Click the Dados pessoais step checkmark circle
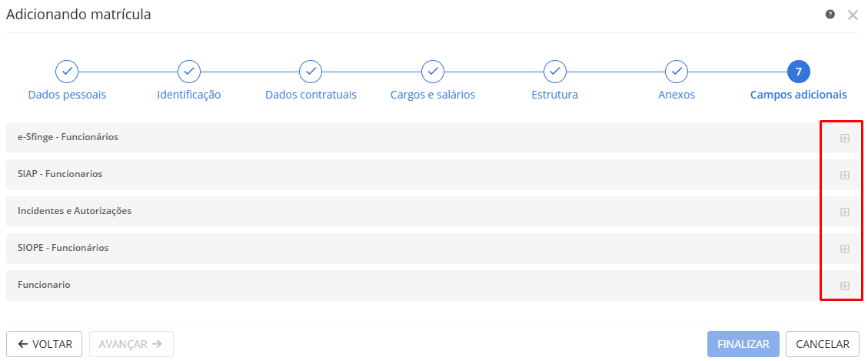The height and width of the screenshot is (361, 868). point(67,72)
